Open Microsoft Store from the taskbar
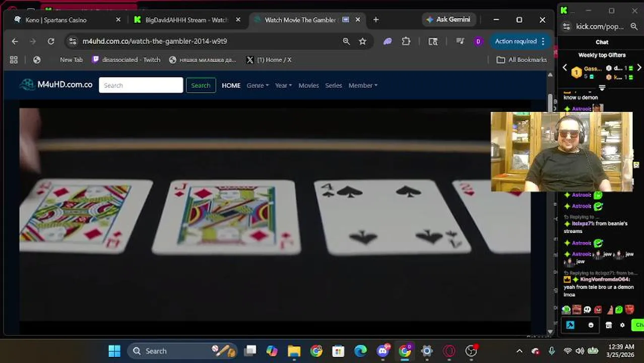Viewport: 644px width, 363px height. pyautogui.click(x=338, y=351)
